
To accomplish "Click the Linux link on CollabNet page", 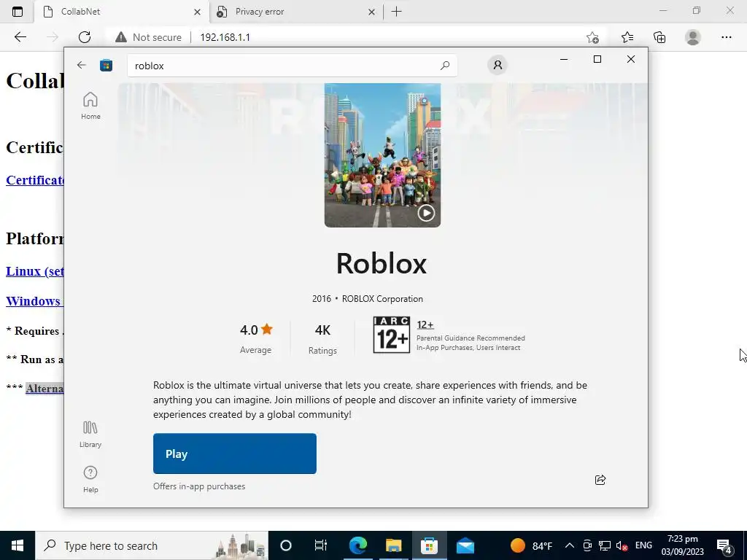I will [x=35, y=271].
